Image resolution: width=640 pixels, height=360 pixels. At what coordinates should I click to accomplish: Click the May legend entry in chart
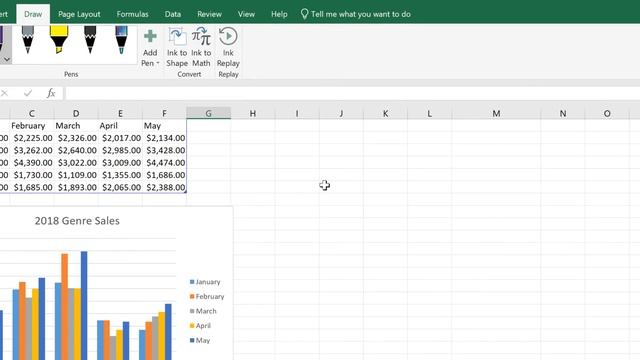coord(200,340)
